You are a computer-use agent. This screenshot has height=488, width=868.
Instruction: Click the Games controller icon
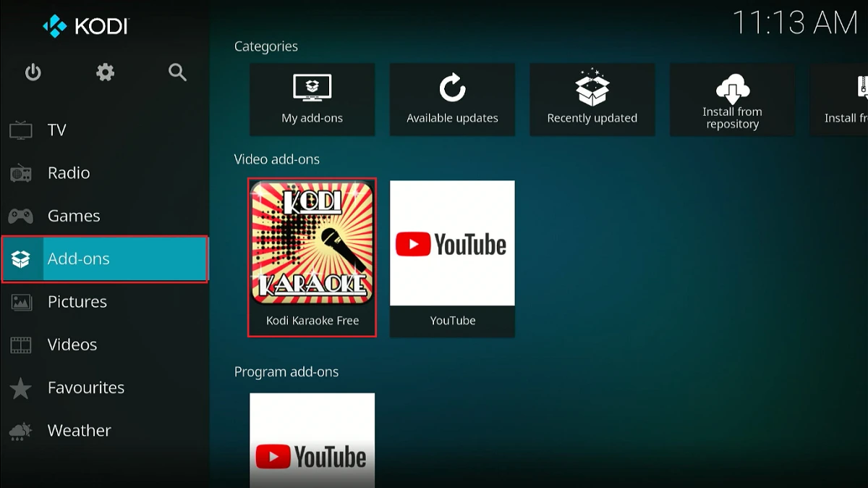(21, 216)
